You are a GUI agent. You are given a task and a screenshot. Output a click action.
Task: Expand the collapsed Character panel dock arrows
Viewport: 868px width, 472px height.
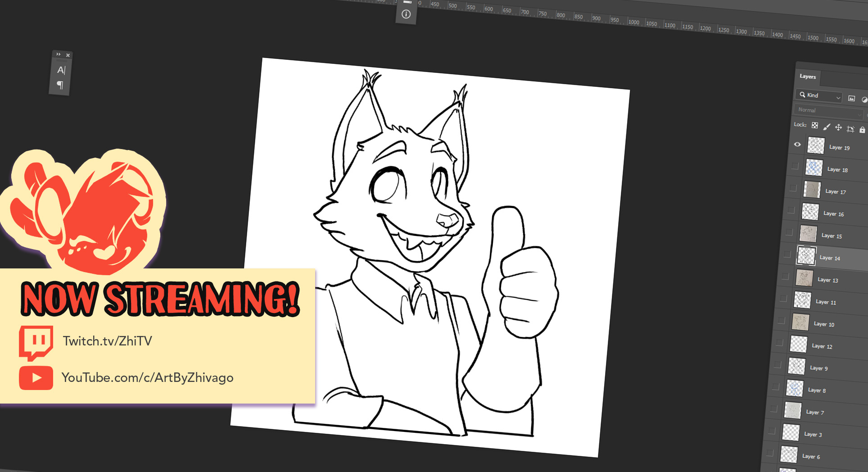coord(58,54)
